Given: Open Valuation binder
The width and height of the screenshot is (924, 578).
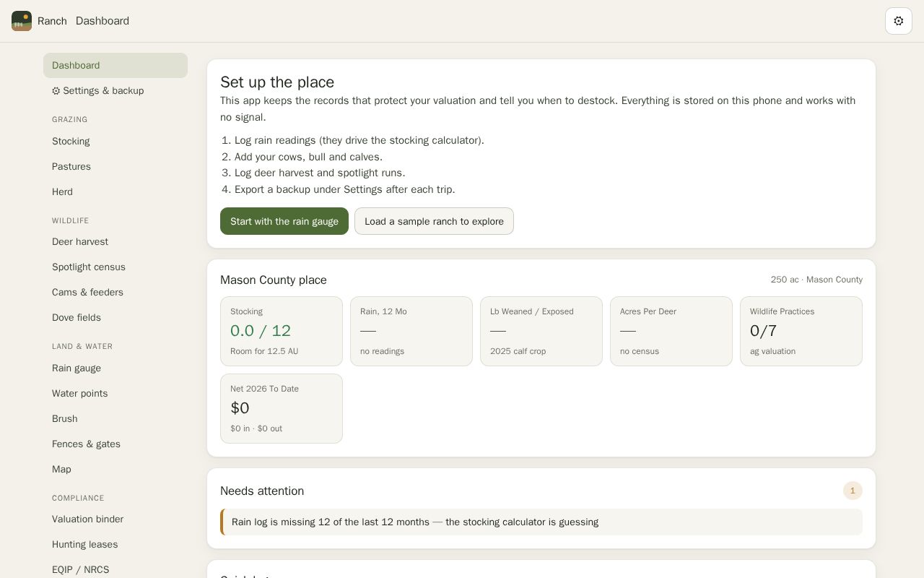Looking at the screenshot, I should click(x=115, y=519).
